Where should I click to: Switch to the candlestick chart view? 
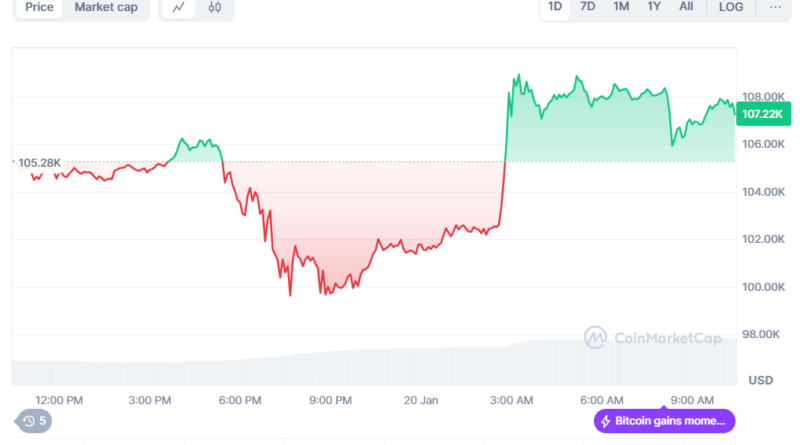click(x=214, y=8)
